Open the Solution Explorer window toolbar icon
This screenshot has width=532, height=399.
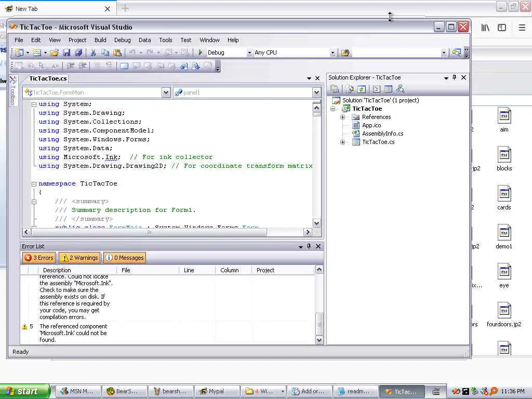coord(457,52)
